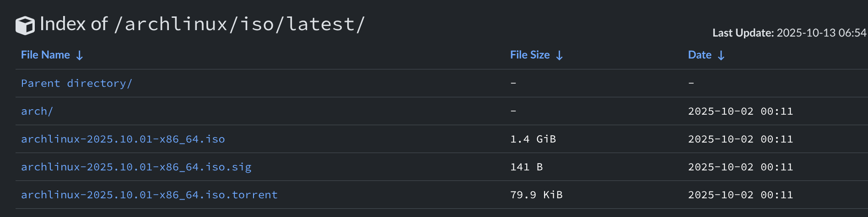Download archlinux-2025.10.01-x86_64.iso file
The height and width of the screenshot is (217, 868).
(123, 139)
